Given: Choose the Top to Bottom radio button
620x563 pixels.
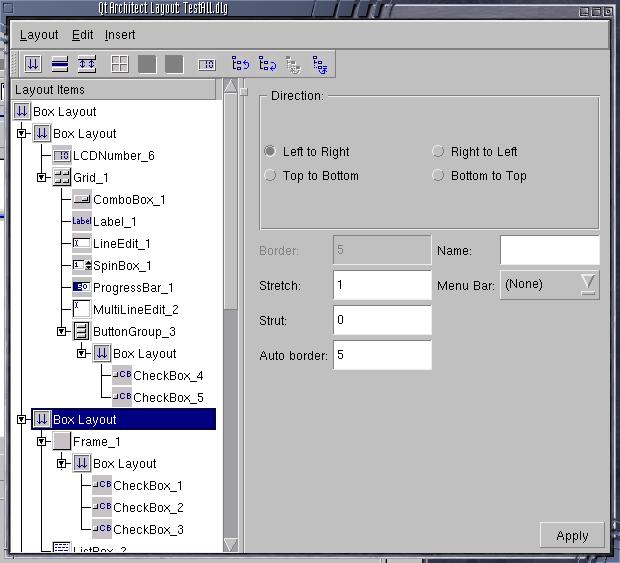Looking at the screenshot, I should point(270,176).
